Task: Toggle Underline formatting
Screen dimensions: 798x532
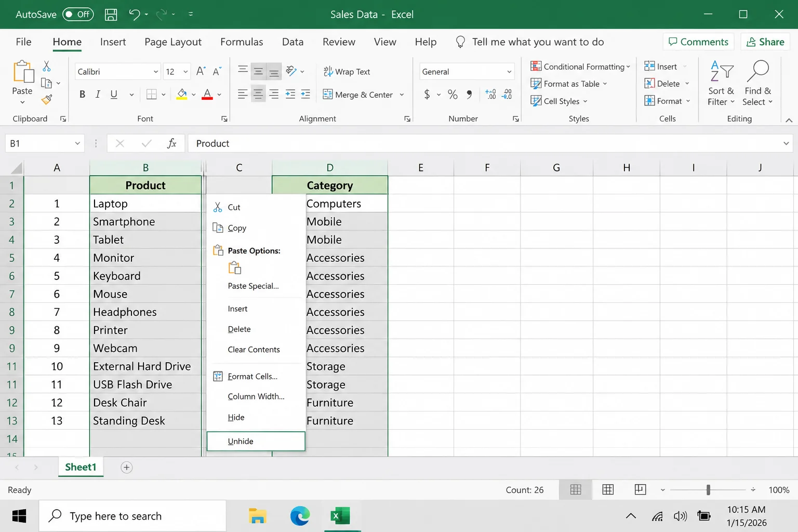Action: pyautogui.click(x=114, y=94)
